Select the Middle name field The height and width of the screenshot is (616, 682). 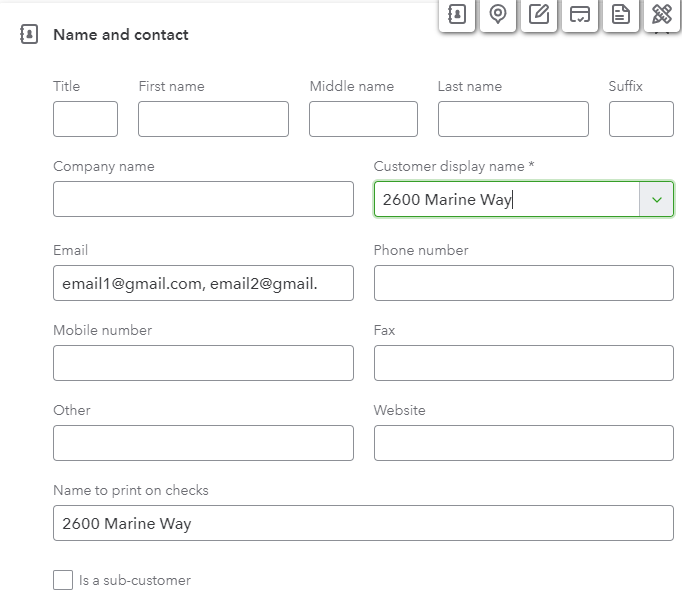click(363, 119)
